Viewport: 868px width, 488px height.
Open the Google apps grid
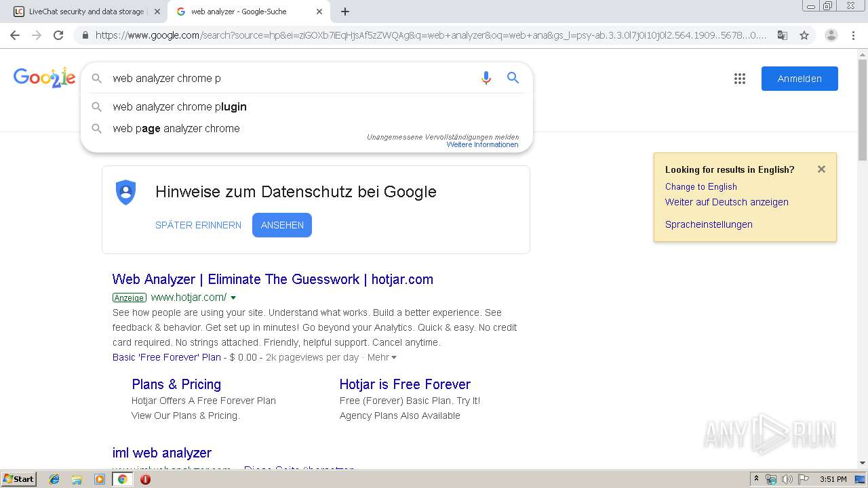pyautogui.click(x=740, y=79)
